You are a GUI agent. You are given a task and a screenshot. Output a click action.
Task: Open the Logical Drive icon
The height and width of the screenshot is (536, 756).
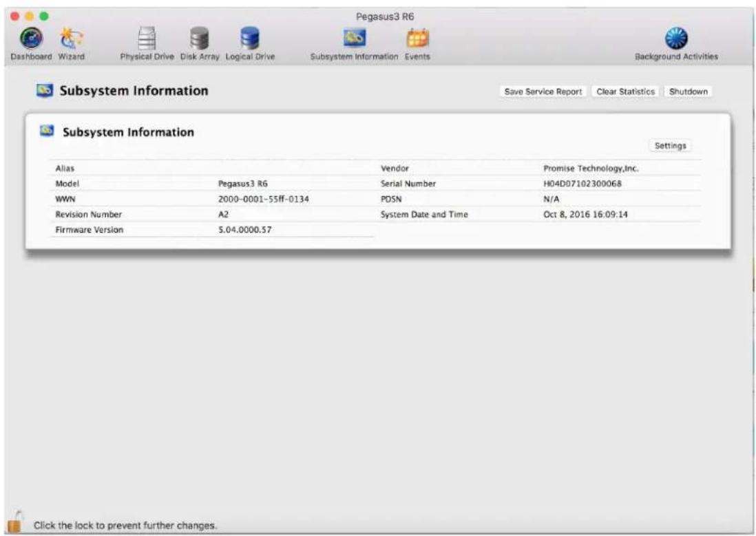250,38
